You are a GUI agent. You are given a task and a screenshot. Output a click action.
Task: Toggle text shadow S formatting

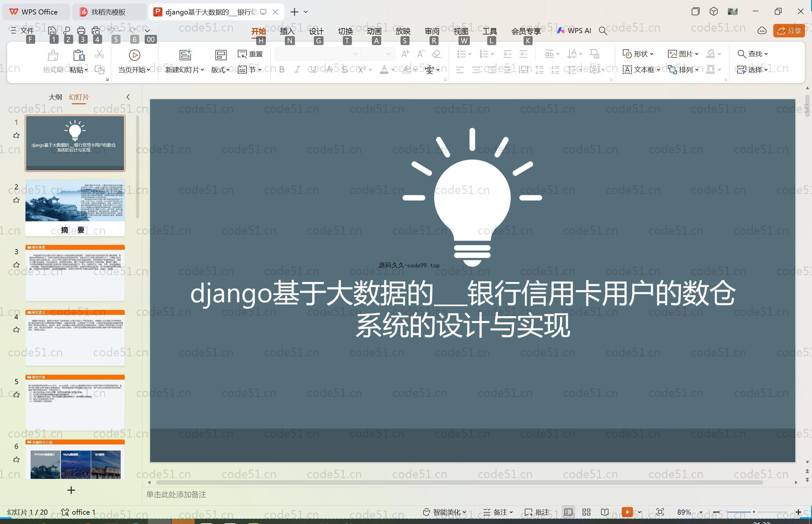coord(345,70)
